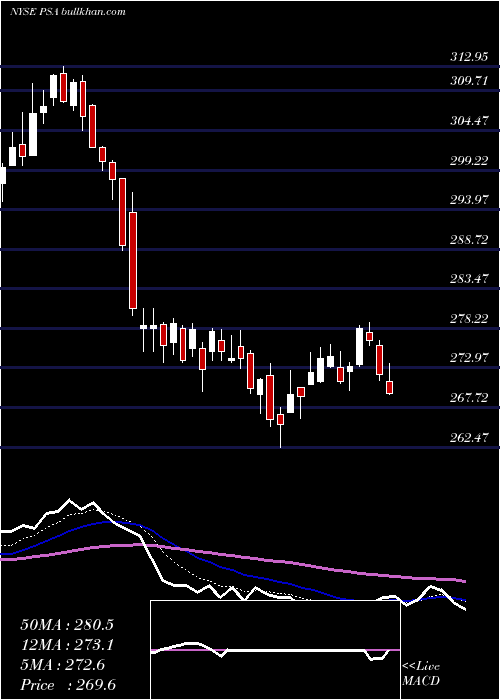Click the 288.72 price level label
Screen dimensions: 500x700
(x=469, y=240)
